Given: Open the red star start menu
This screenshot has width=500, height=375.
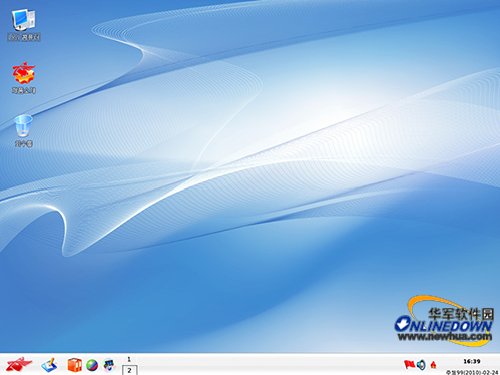Looking at the screenshot, I should pos(19,364).
